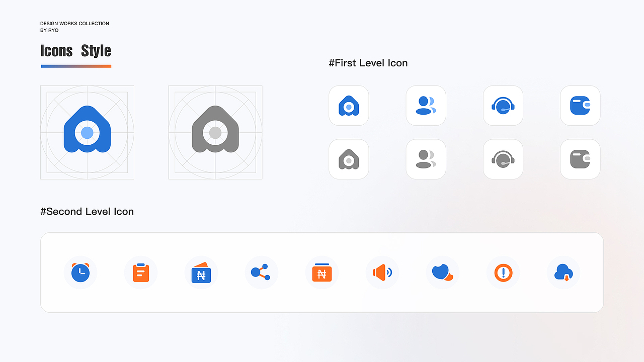Click the gray headset support icon
The height and width of the screenshot is (362, 644).
click(x=503, y=159)
